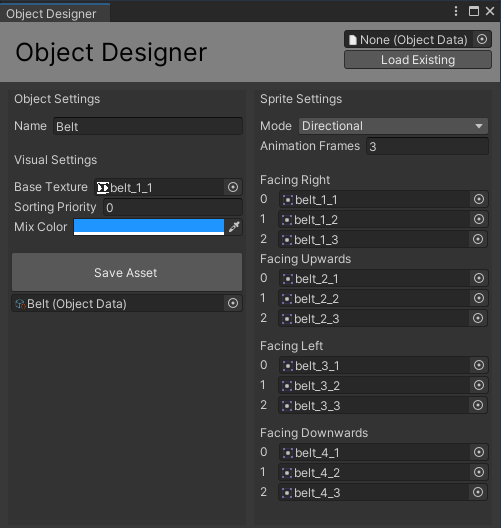Open picker for belt_4_3 sprite slot
Screen dimensions: 501x528
(x=478, y=492)
